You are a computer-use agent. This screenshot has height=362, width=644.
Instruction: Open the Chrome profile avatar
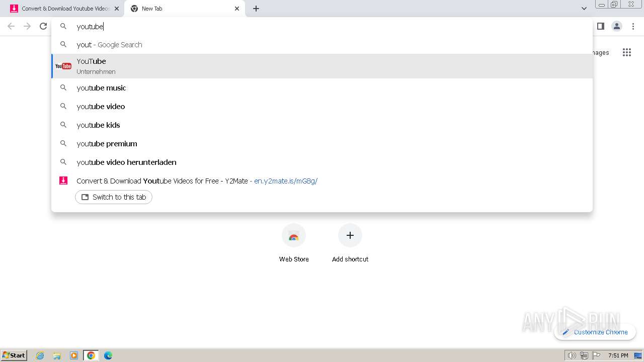(617, 26)
